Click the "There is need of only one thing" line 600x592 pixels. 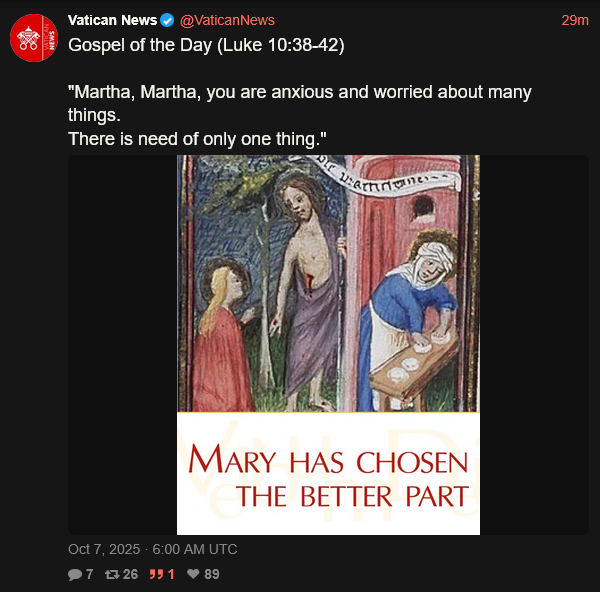(198, 138)
